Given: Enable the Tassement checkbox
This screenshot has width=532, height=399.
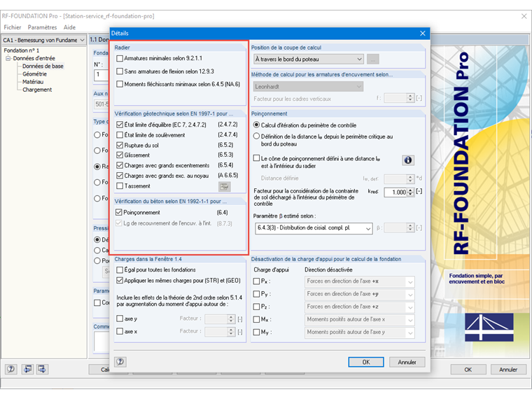Looking at the screenshot, I should click(120, 186).
